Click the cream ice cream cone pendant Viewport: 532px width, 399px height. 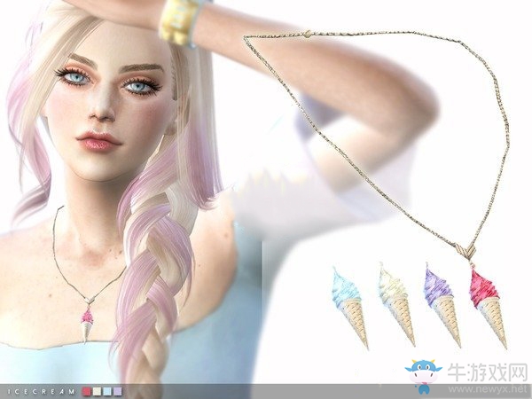[396, 304]
